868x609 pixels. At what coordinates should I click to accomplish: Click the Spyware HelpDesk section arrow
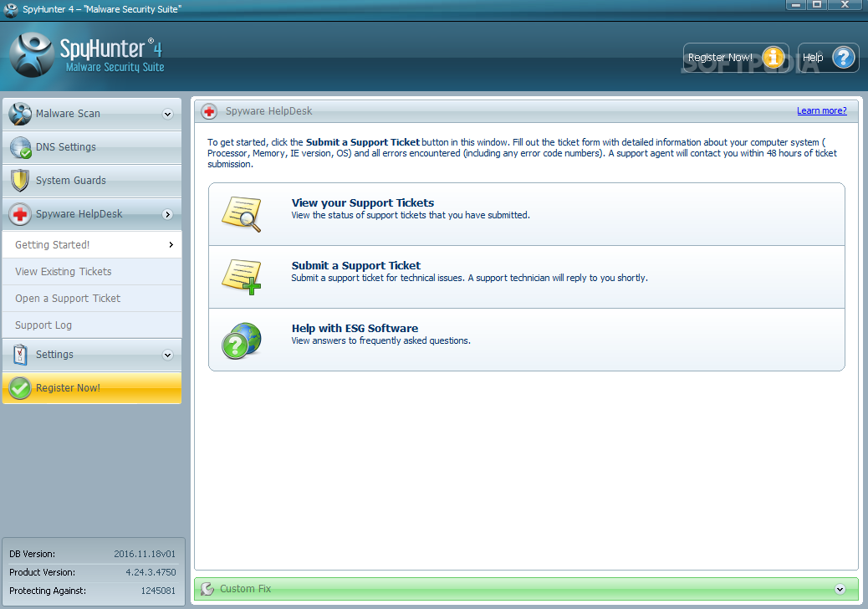168,214
